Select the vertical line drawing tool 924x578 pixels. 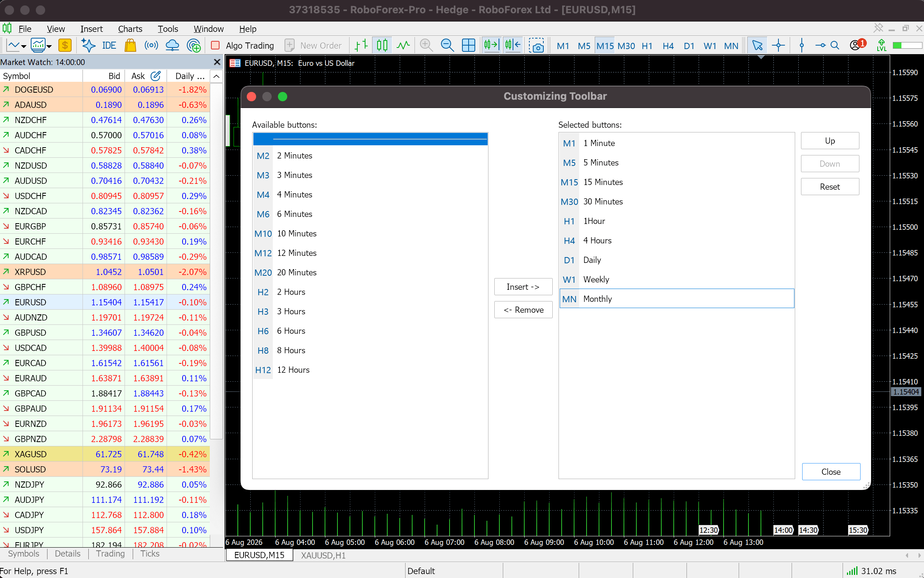(801, 46)
